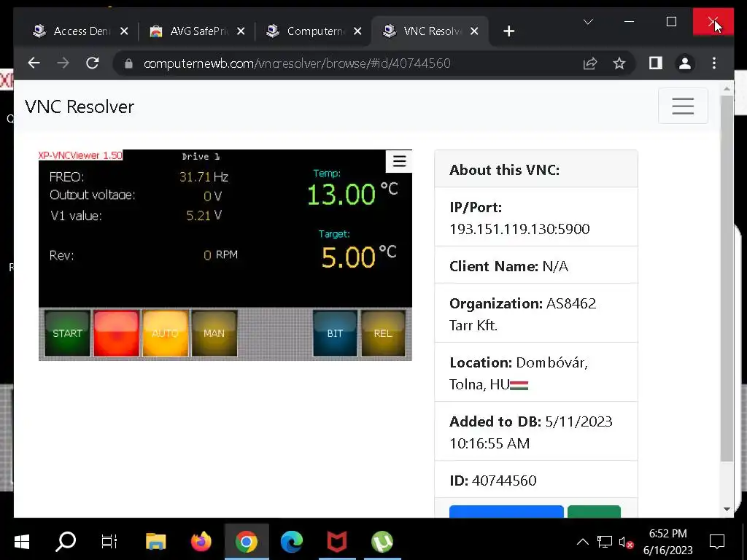The width and height of the screenshot is (747, 560).
Task: Bookmark this page with the star
Action: pyautogui.click(x=619, y=63)
